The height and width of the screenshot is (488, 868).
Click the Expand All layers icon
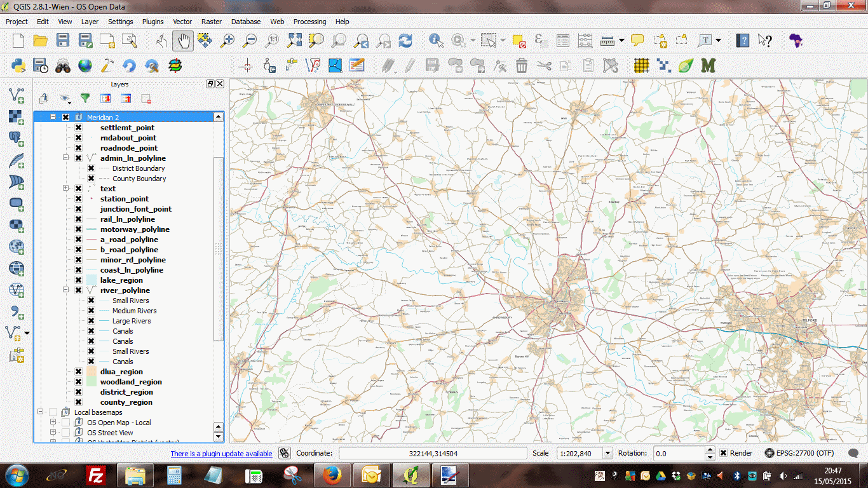pos(105,98)
